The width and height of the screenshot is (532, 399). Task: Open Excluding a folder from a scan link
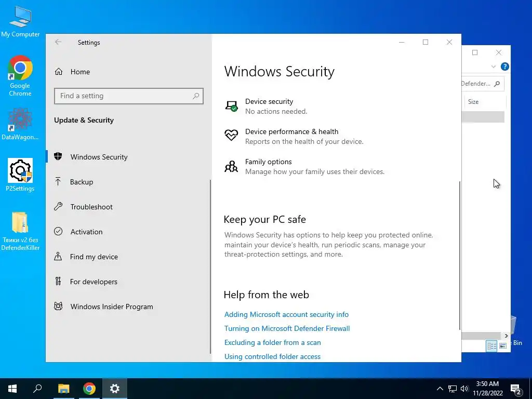click(x=272, y=342)
